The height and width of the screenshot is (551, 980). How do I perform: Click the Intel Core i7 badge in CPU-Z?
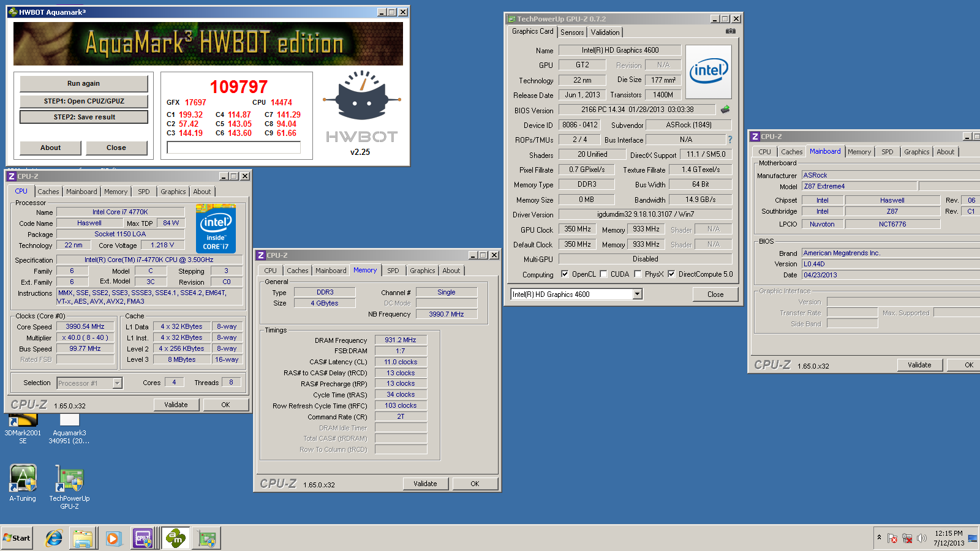pyautogui.click(x=216, y=229)
